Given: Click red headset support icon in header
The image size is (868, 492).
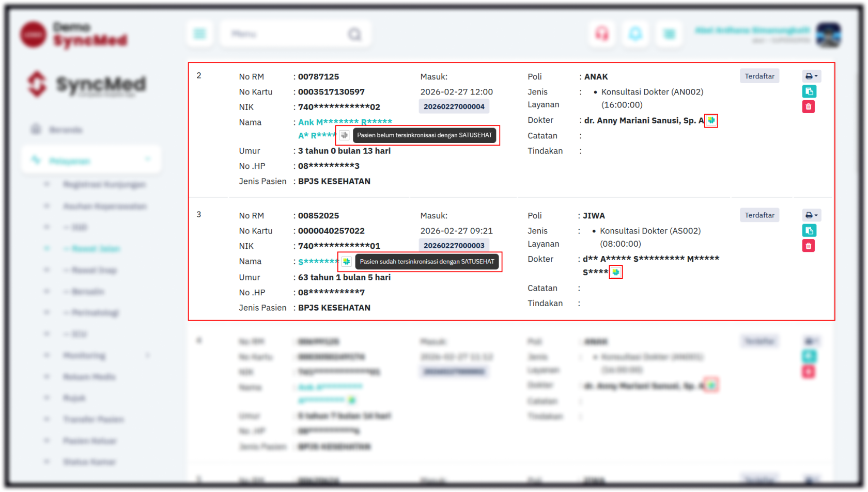Looking at the screenshot, I should (602, 34).
